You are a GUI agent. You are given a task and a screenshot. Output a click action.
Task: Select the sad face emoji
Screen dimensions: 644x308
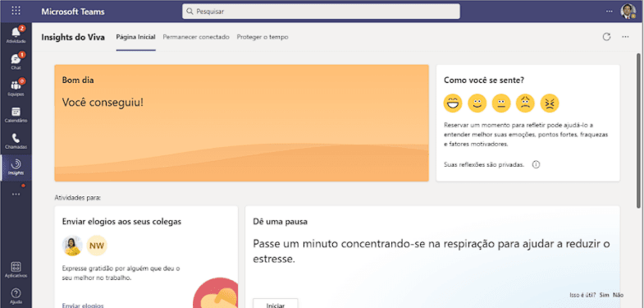(x=525, y=103)
